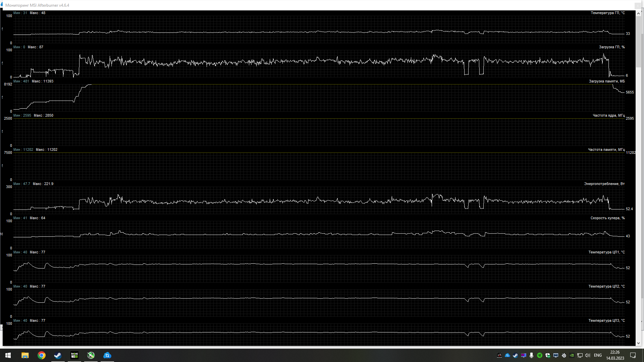Screen dimensions: 644x362
Task: Click the memory usage 'Макс : 11393' value
Action: [x=43, y=81]
